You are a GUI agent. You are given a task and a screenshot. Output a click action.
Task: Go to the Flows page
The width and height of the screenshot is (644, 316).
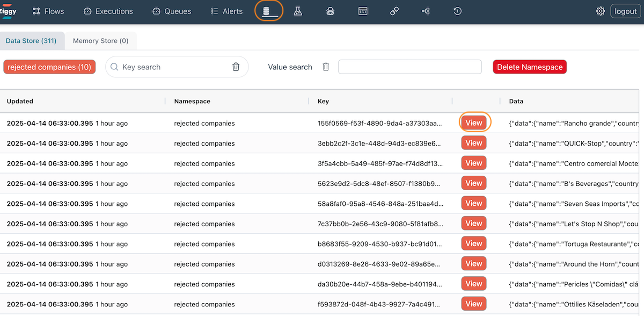click(x=48, y=11)
